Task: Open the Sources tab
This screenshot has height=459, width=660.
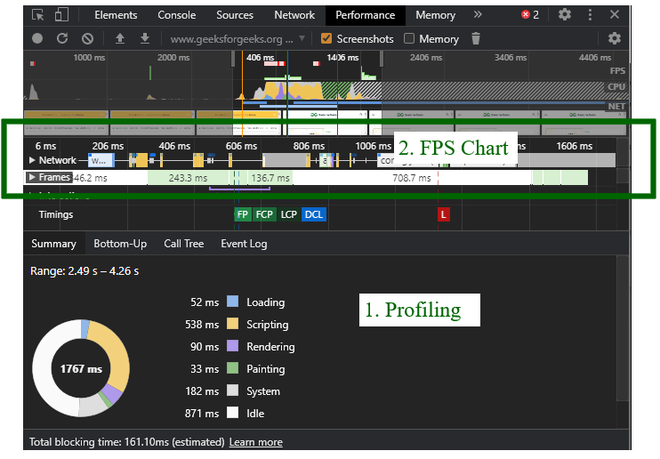Action: coord(235,15)
